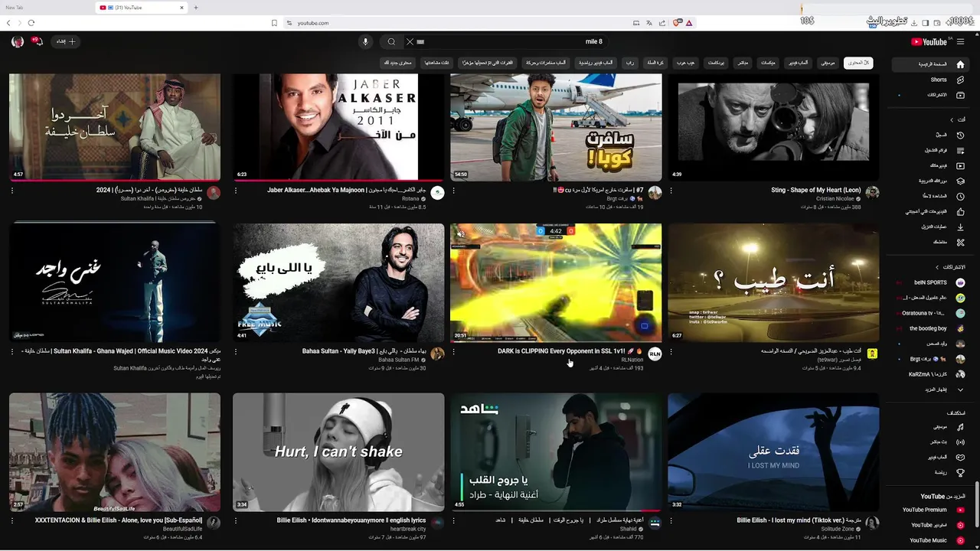Open options menu for DARK is CLIPPING video
Screen dimensions: 980x551
point(453,352)
